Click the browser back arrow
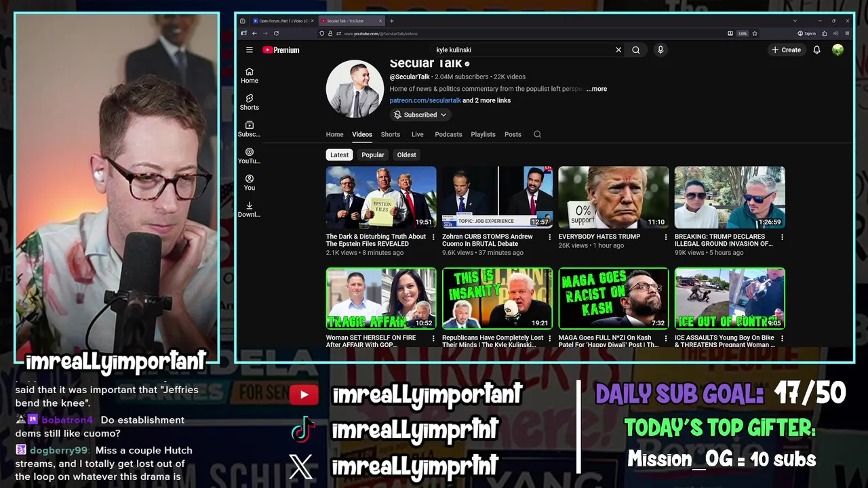The height and width of the screenshot is (488, 868). 255,33
